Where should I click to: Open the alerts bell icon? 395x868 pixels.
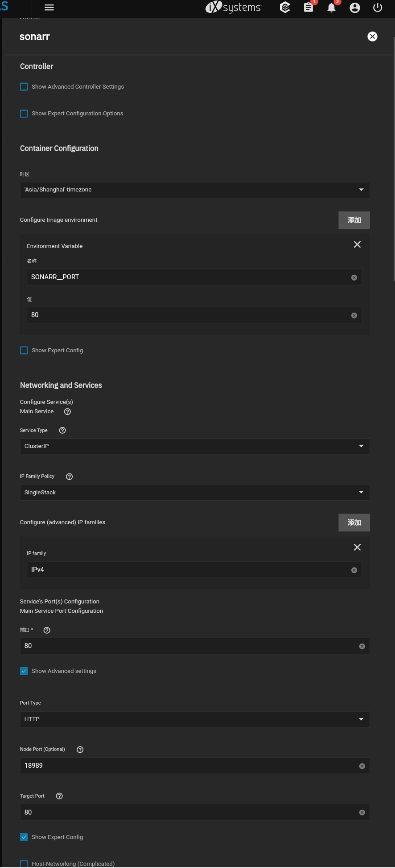332,8
